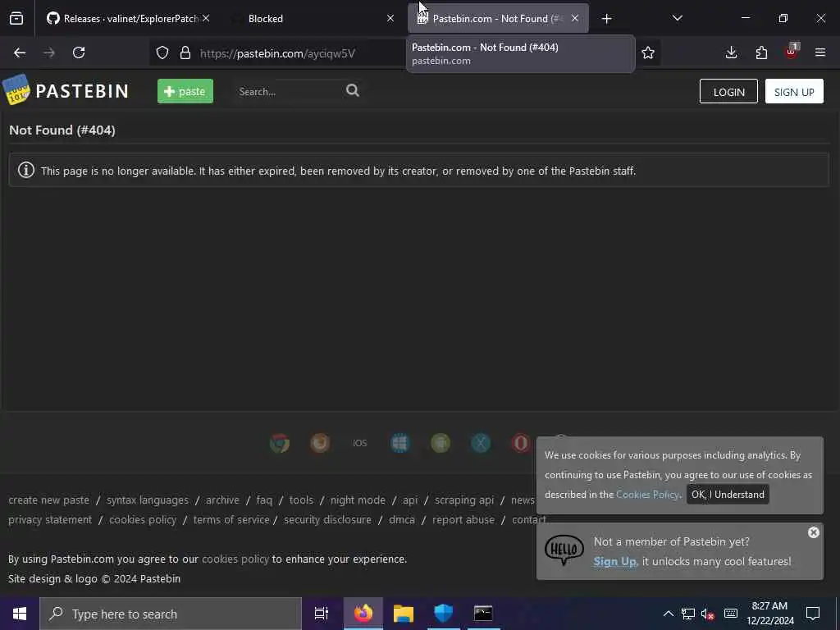Open tools footer link

pos(301,500)
